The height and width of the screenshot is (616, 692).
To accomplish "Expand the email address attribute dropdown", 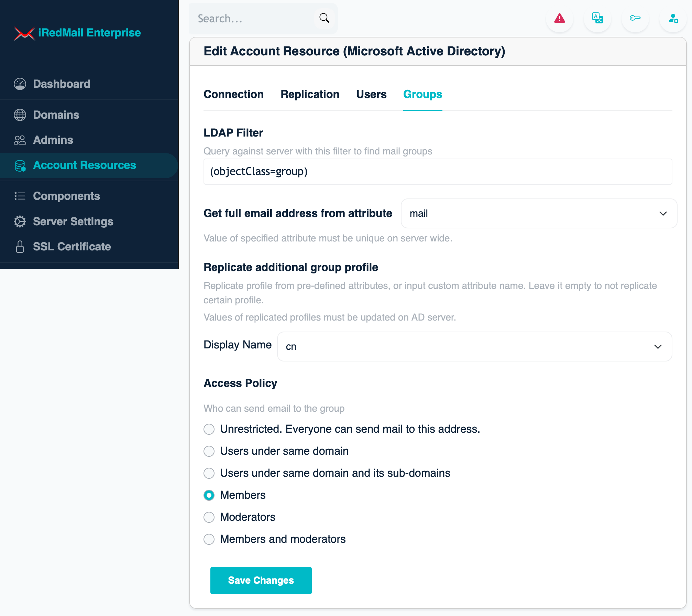I will click(x=539, y=214).
